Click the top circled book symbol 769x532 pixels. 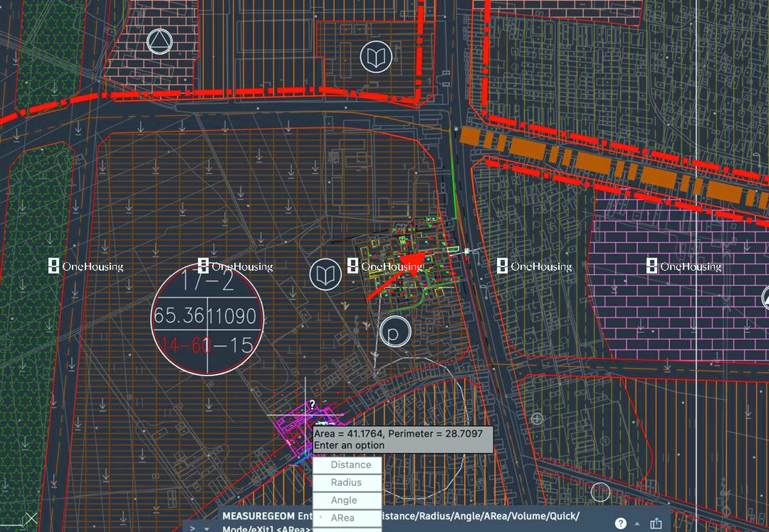tap(376, 57)
